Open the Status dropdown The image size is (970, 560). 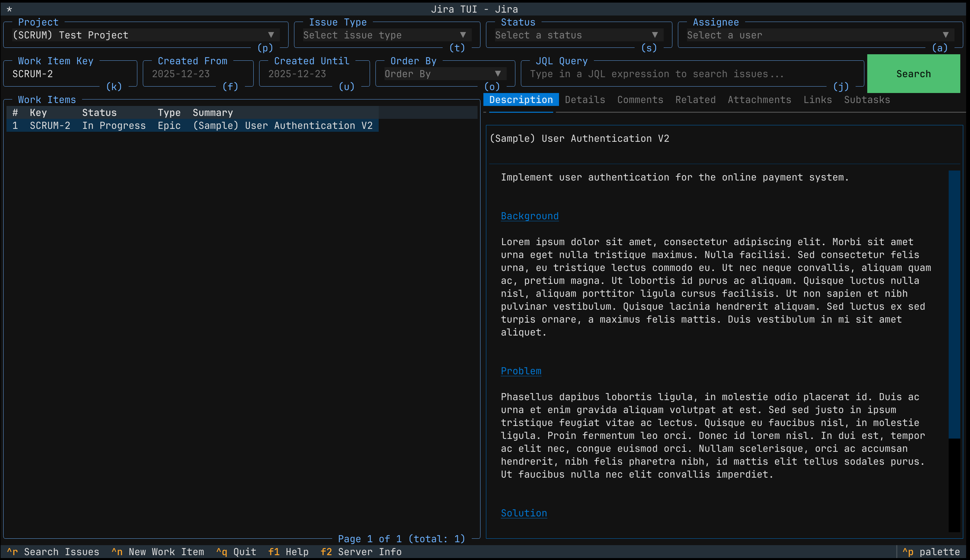tap(579, 35)
